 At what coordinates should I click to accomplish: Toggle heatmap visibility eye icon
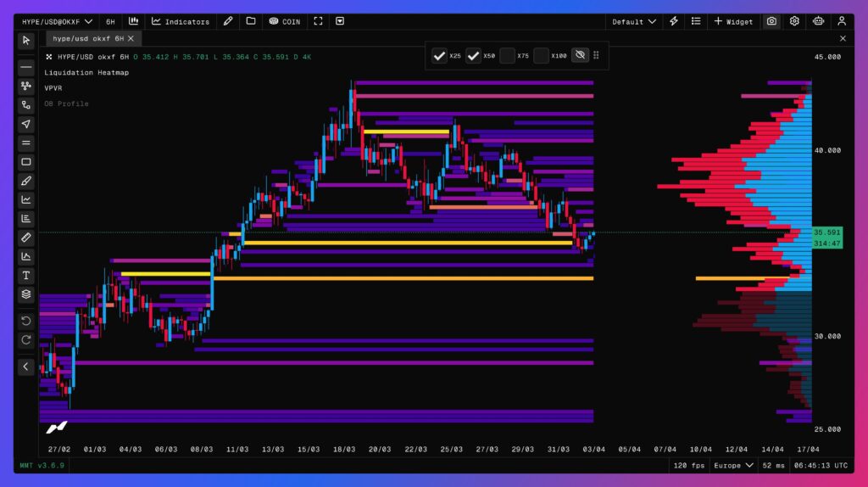[580, 56]
